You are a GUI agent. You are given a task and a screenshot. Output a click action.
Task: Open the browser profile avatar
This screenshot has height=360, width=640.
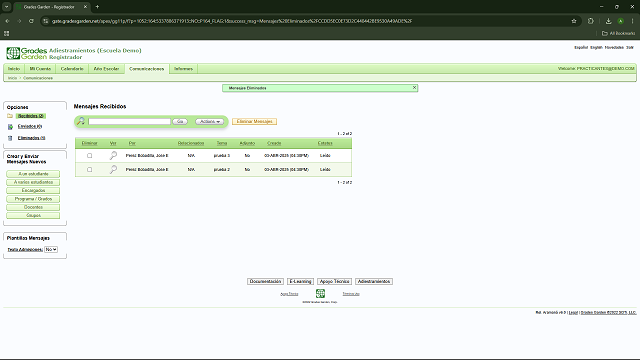tap(620, 21)
